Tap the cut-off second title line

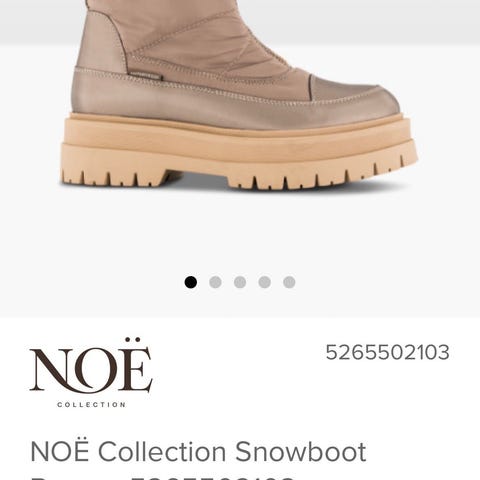163,477
